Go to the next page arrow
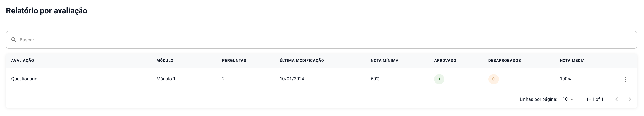This screenshot has height=116, width=644. pos(630,99)
